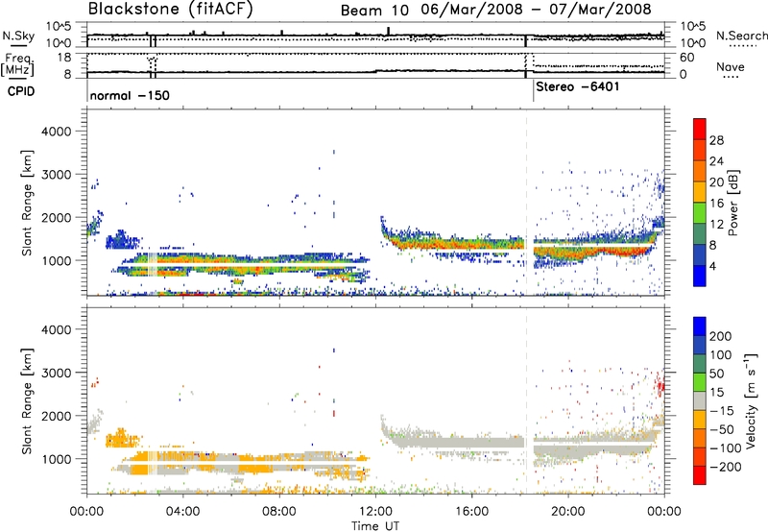Click the 'Slant Range [km]' label of the velocity plot
Screen dimensions: 768x532
coord(27,400)
